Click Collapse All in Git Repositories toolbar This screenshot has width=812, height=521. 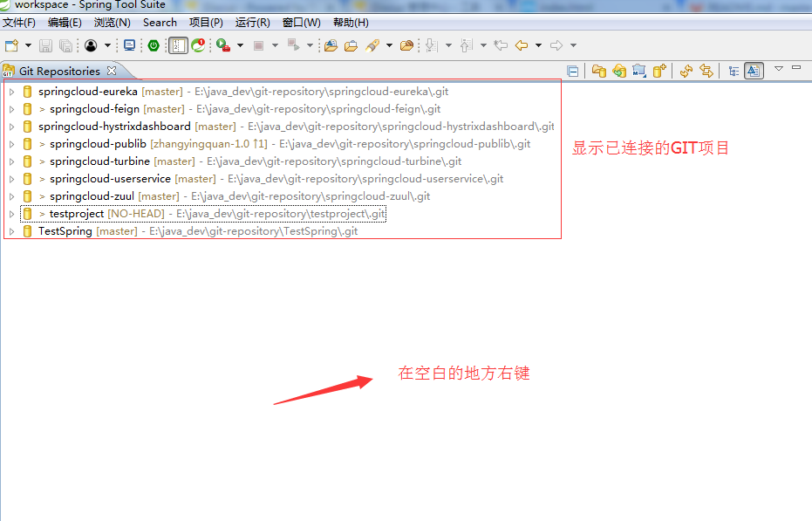point(573,71)
